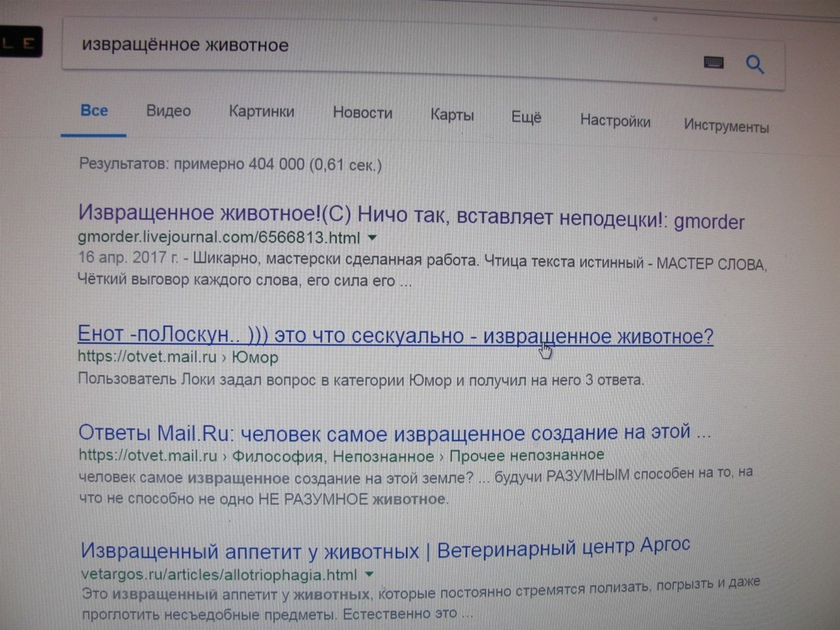
Task: Open the on-screen keyboard icon
Action: (713, 62)
